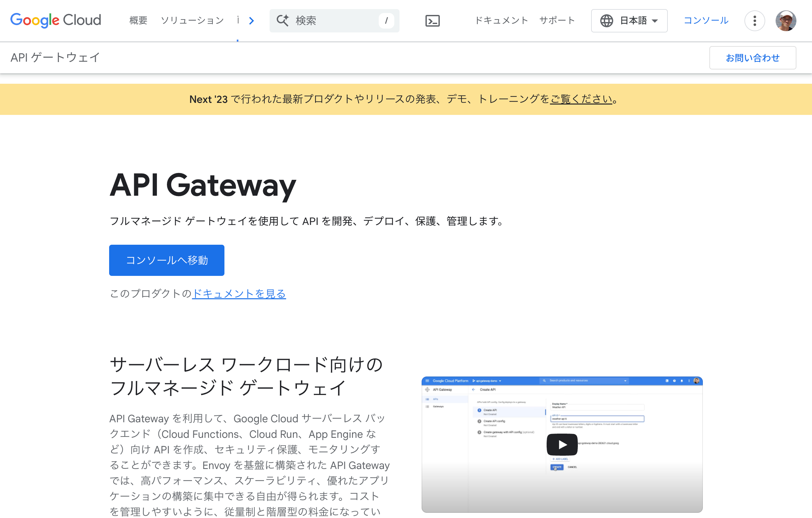This screenshot has width=812, height=518.
Task: Open the three-dot more options menu
Action: (754, 21)
